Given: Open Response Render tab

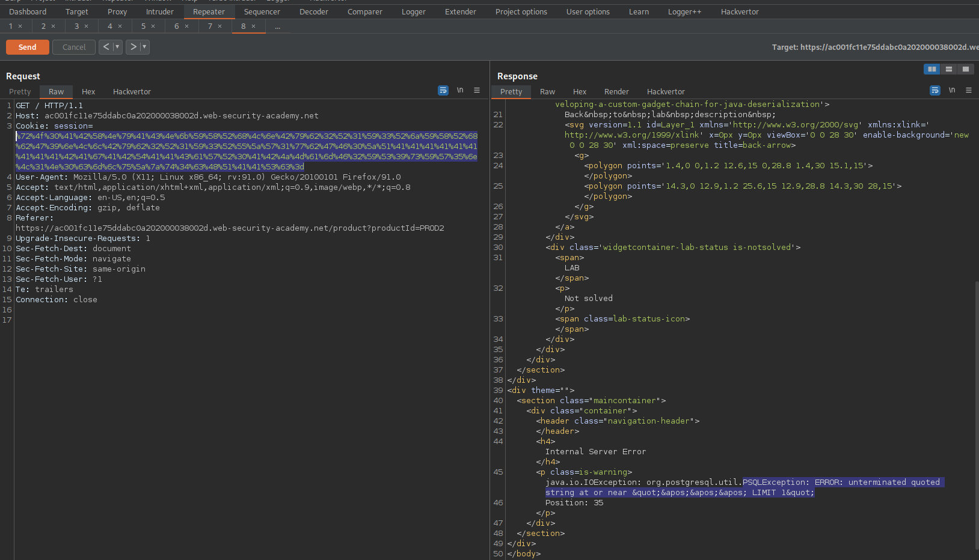Looking at the screenshot, I should (616, 91).
